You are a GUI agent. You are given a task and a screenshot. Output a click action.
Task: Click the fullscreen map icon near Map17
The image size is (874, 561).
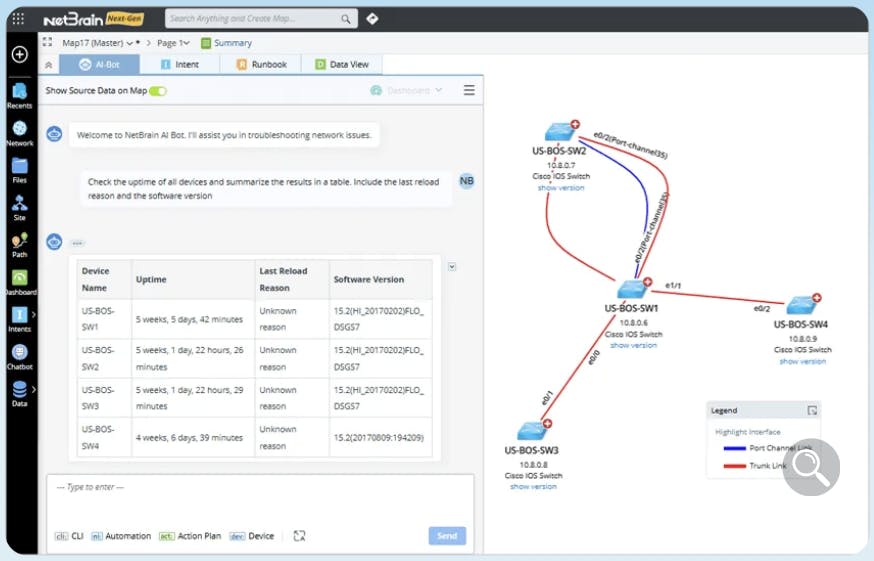tap(47, 42)
